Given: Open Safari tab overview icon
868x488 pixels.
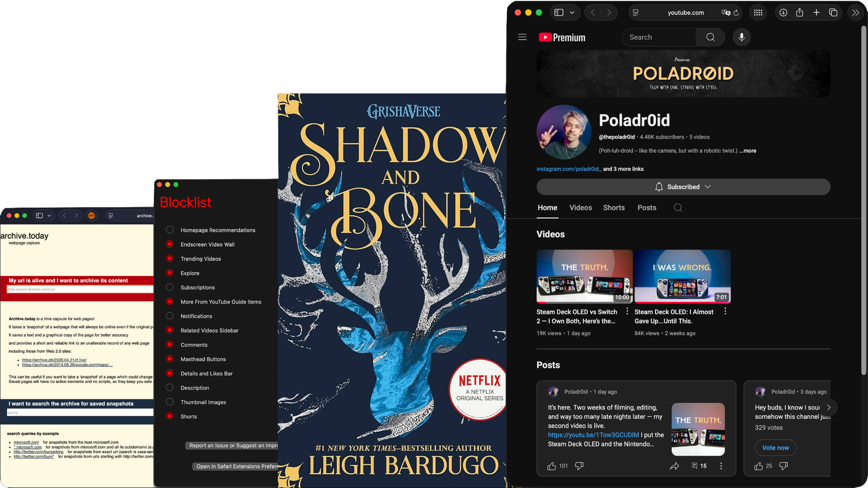Looking at the screenshot, I should click(x=833, y=13).
